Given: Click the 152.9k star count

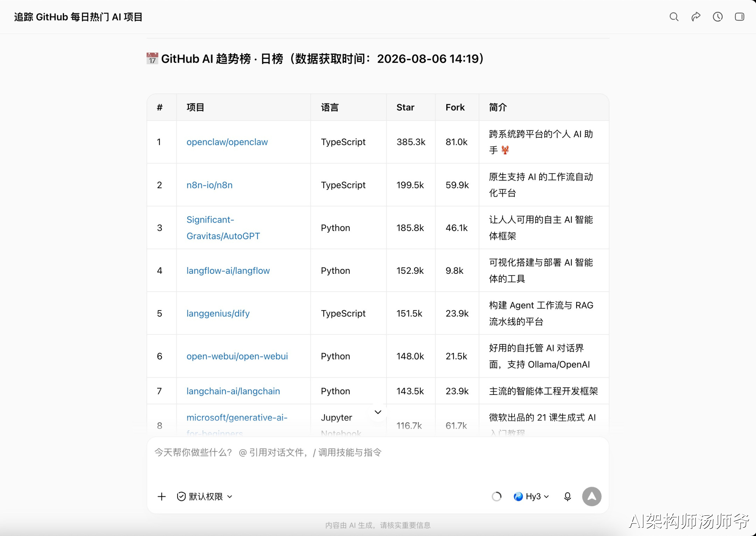Looking at the screenshot, I should pos(410,271).
